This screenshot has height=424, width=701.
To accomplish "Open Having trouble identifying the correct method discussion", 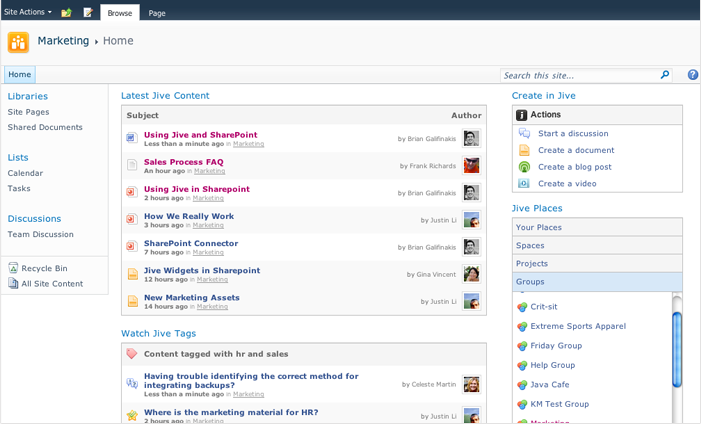I will (x=251, y=381).
